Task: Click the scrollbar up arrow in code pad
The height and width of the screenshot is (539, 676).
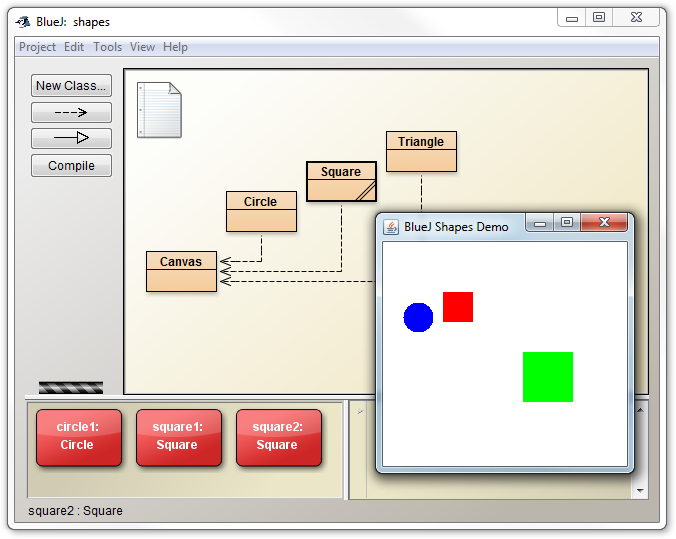Action: click(640, 410)
